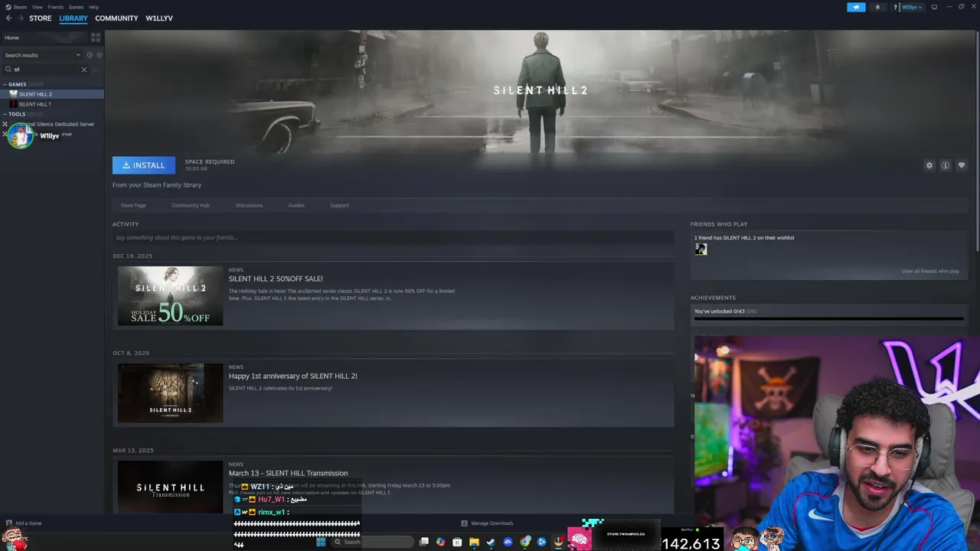Open the Discussions link

(249, 205)
